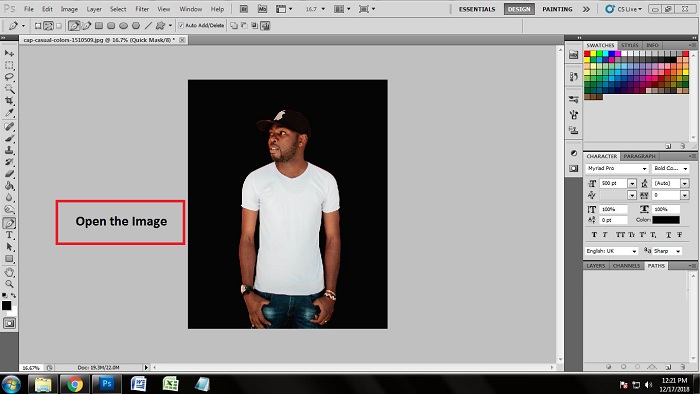Click the text Color swatch in Character panel
The image size is (700, 394).
point(666,220)
